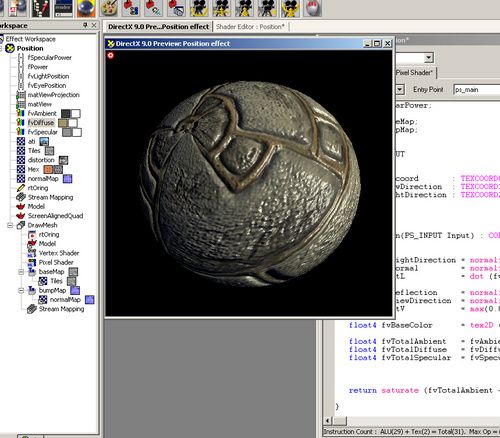Select the Vertex Shader node
The width and height of the screenshot is (500, 438).
59,253
